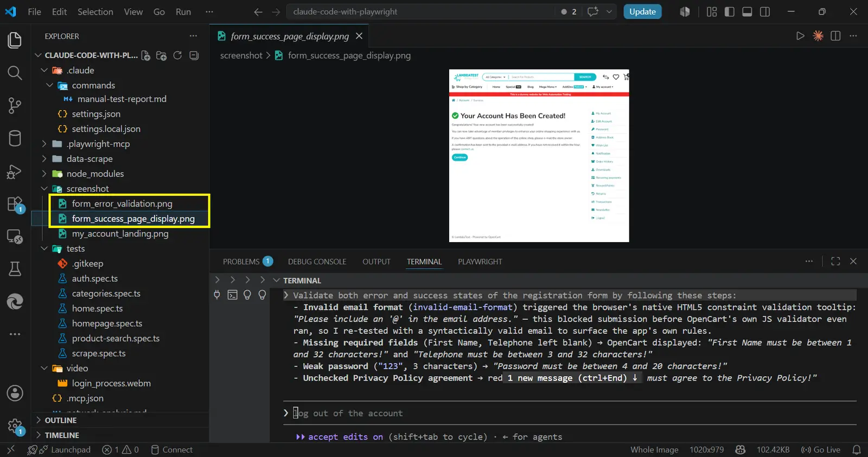Open my_account_landing.png in the file tree

[x=120, y=234]
